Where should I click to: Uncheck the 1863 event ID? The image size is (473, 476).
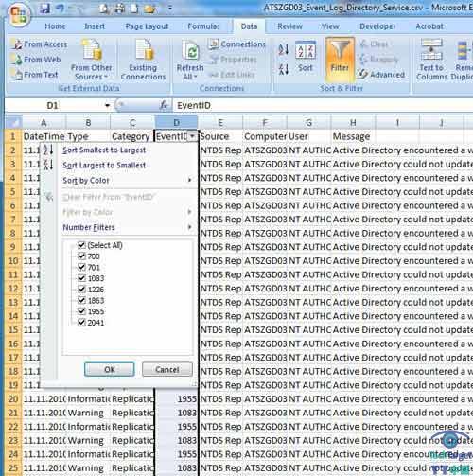point(81,300)
